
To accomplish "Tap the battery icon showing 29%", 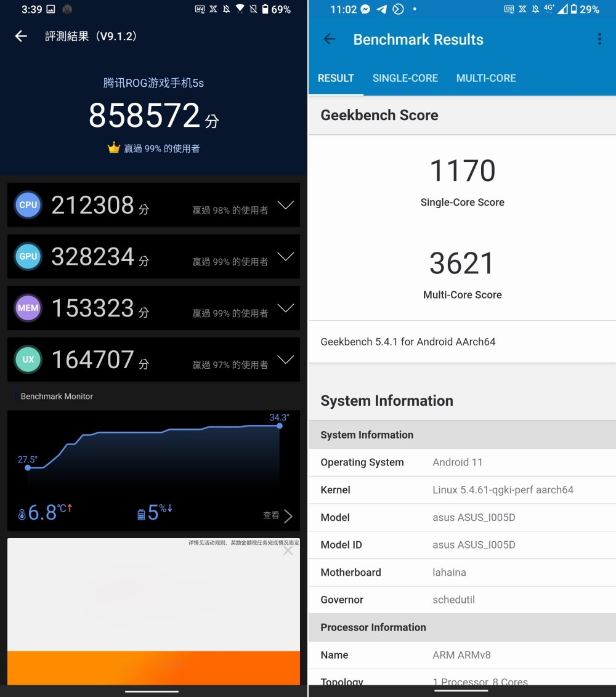I will point(573,9).
